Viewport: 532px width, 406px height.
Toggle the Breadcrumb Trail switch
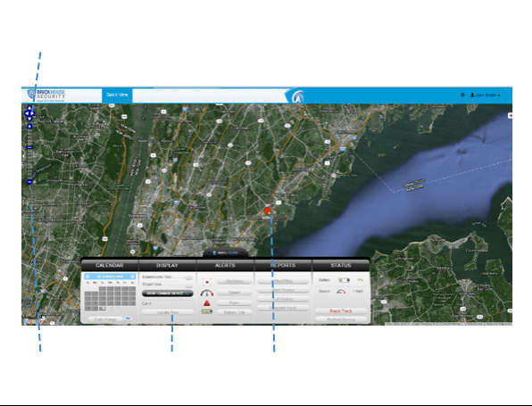tap(188, 278)
